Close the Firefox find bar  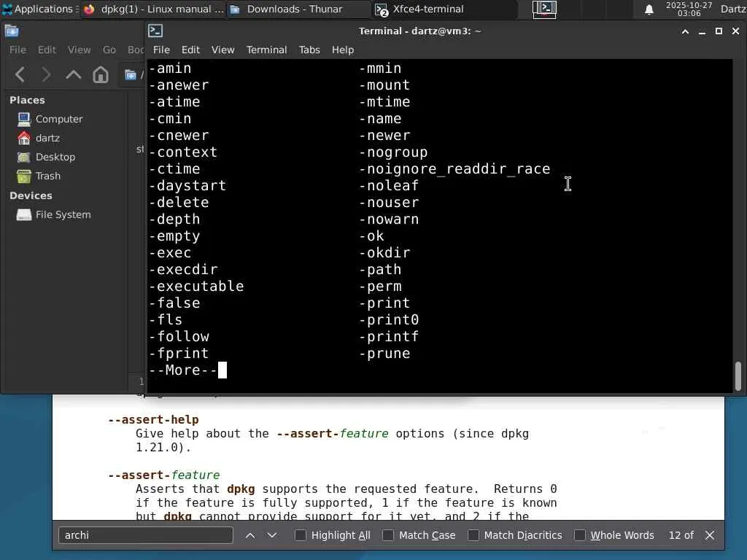point(709,535)
